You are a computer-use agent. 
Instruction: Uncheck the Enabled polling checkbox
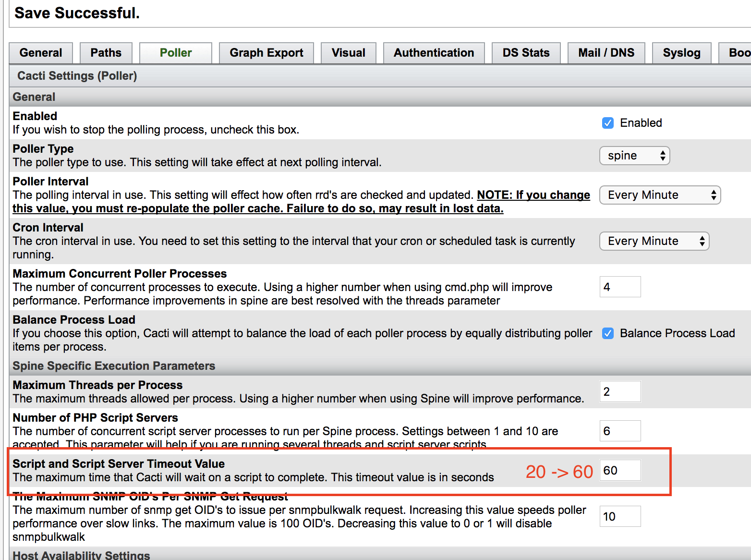pyautogui.click(x=608, y=123)
